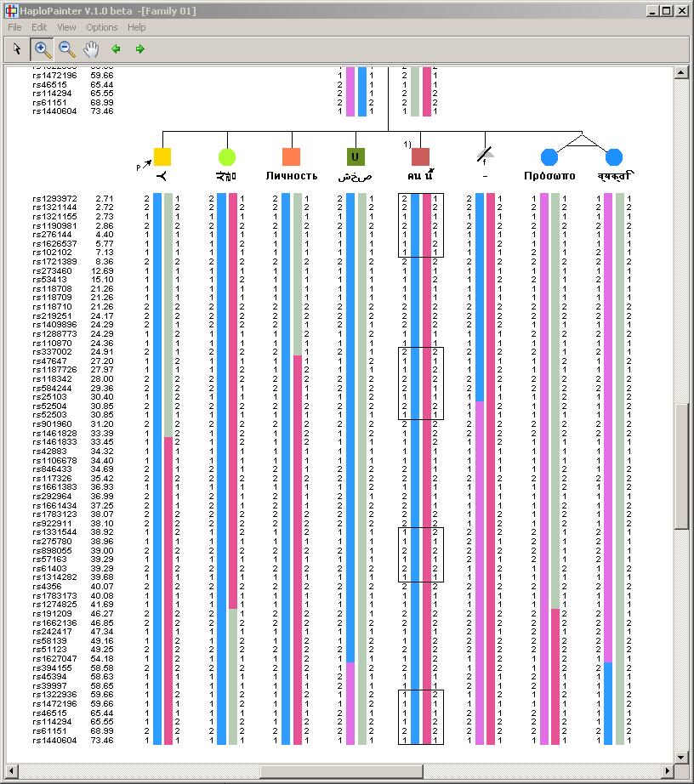Maximize the HaploPainter window
694x784 pixels.
coord(667,10)
